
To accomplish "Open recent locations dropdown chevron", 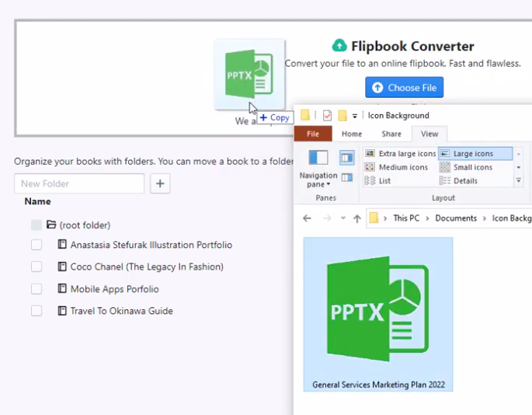I will tap(343, 218).
